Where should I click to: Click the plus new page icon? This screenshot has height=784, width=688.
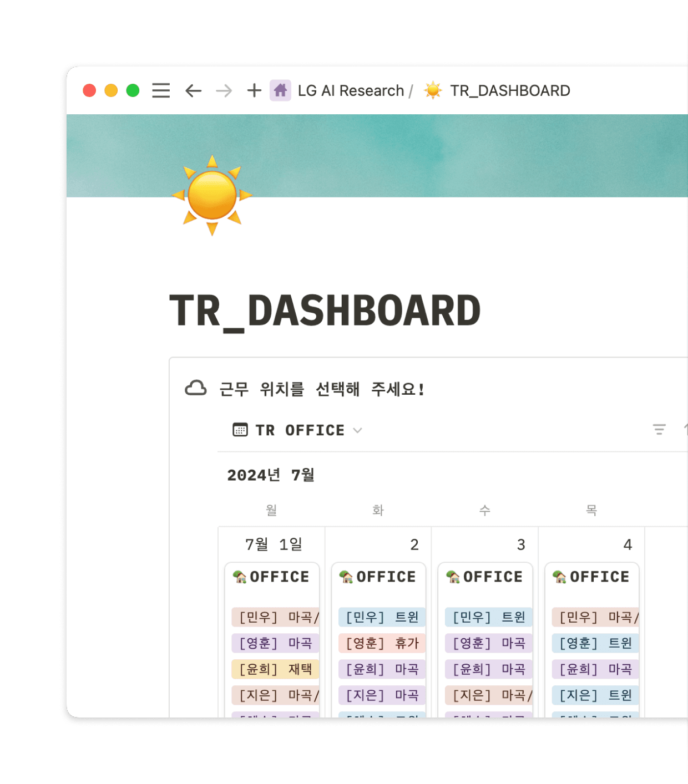coord(254,90)
